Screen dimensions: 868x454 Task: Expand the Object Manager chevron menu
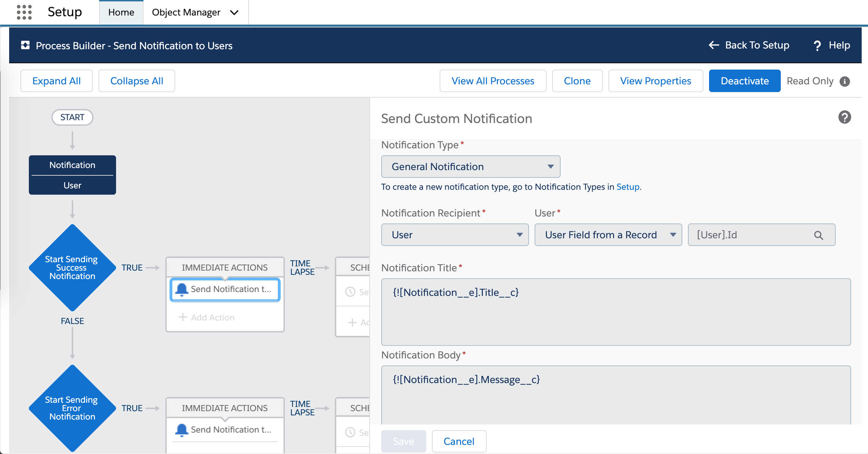coord(234,13)
